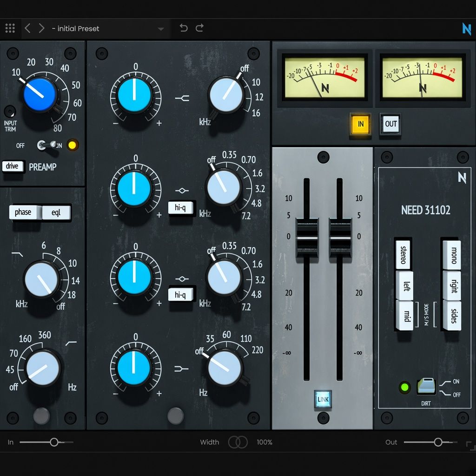Click the low-pass filter shape symbol

click(17, 254)
